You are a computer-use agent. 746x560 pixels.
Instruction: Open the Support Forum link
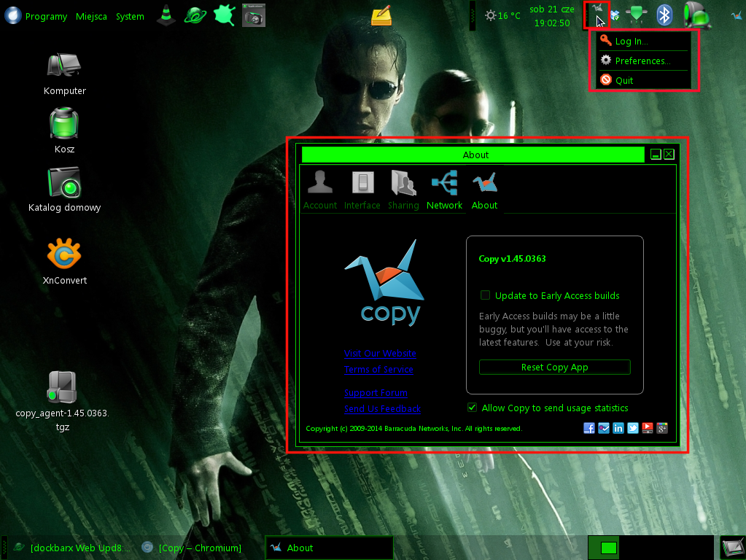[x=376, y=392]
